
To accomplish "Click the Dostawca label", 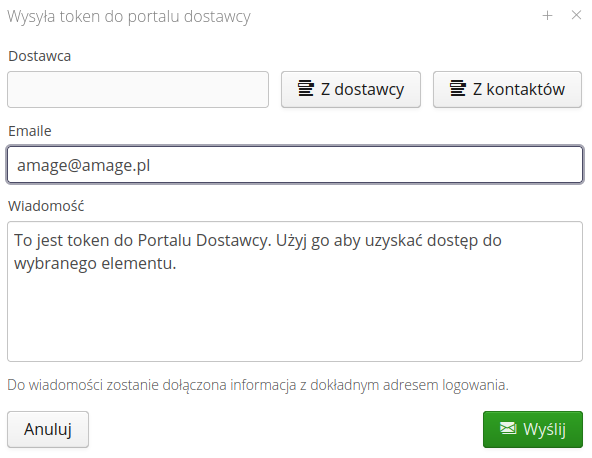I will point(40,56).
